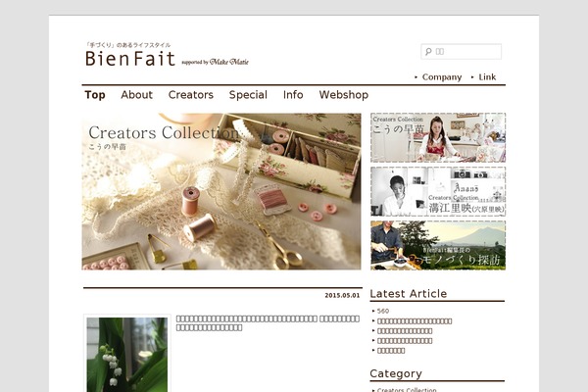Open Creators Collection category link
Screen dimensions: 588x392
[x=407, y=390]
